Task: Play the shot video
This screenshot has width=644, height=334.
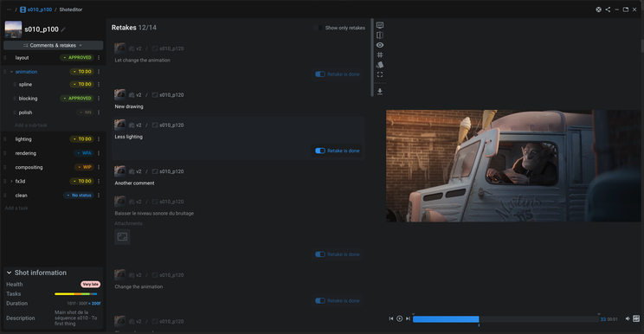Action: [x=399, y=318]
